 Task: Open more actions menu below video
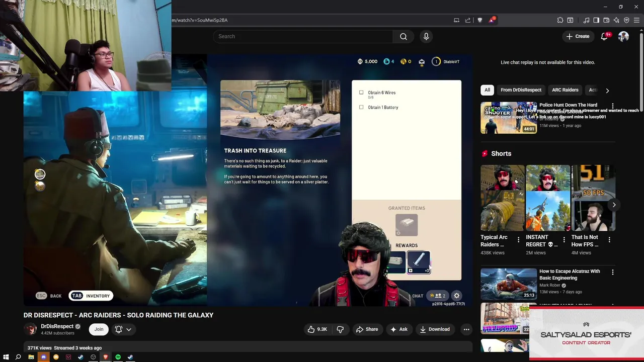click(x=466, y=329)
